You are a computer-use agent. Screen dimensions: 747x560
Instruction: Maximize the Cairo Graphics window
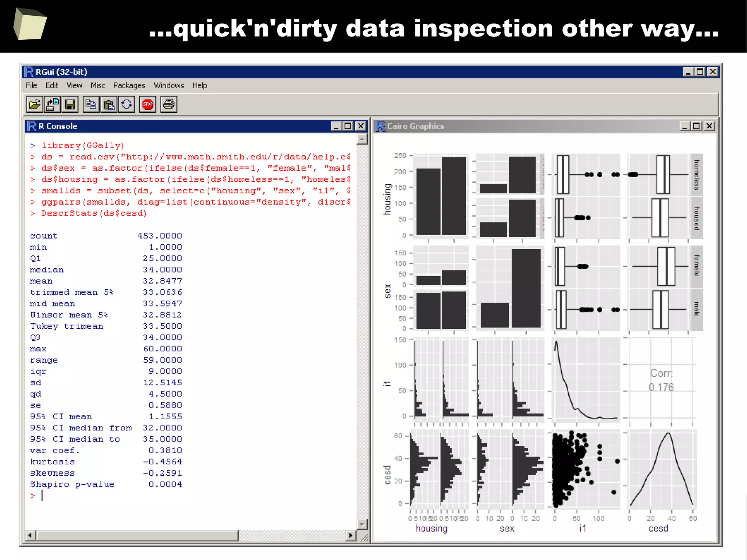click(x=697, y=126)
